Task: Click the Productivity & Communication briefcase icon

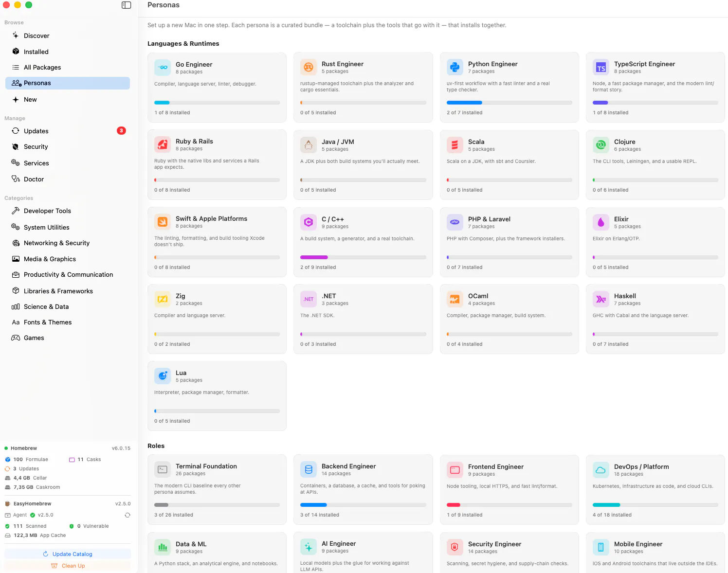Action: 16,274
